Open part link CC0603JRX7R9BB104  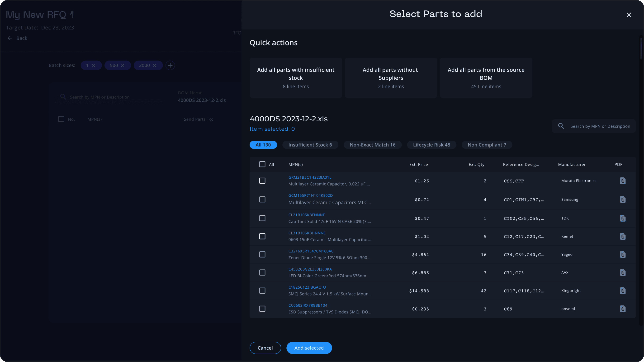308,305
